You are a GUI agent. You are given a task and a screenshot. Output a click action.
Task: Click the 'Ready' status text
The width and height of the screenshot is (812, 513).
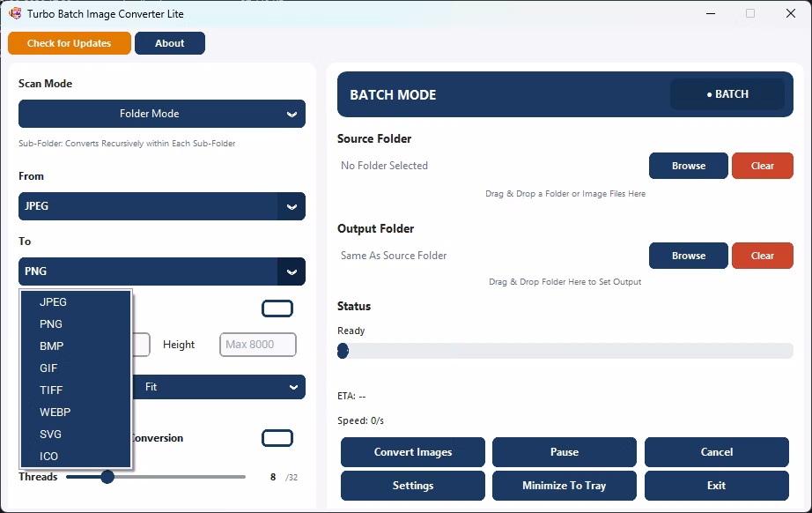click(x=351, y=331)
